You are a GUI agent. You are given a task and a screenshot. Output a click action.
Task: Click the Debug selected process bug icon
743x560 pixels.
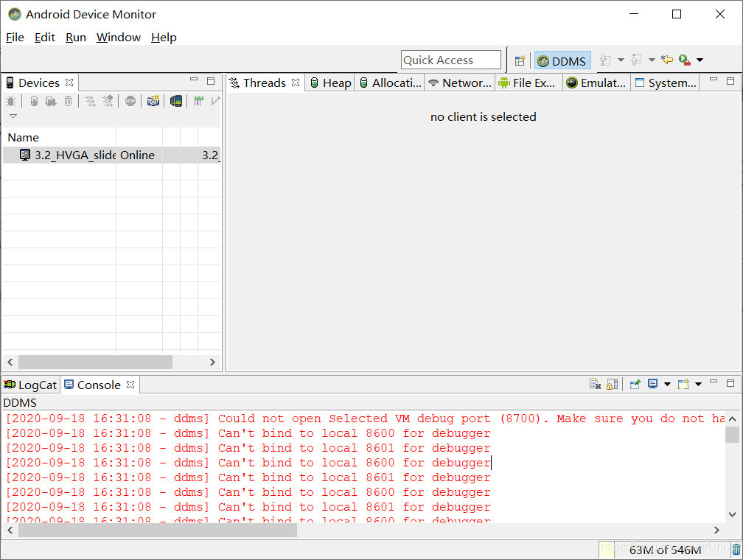pos(11,101)
